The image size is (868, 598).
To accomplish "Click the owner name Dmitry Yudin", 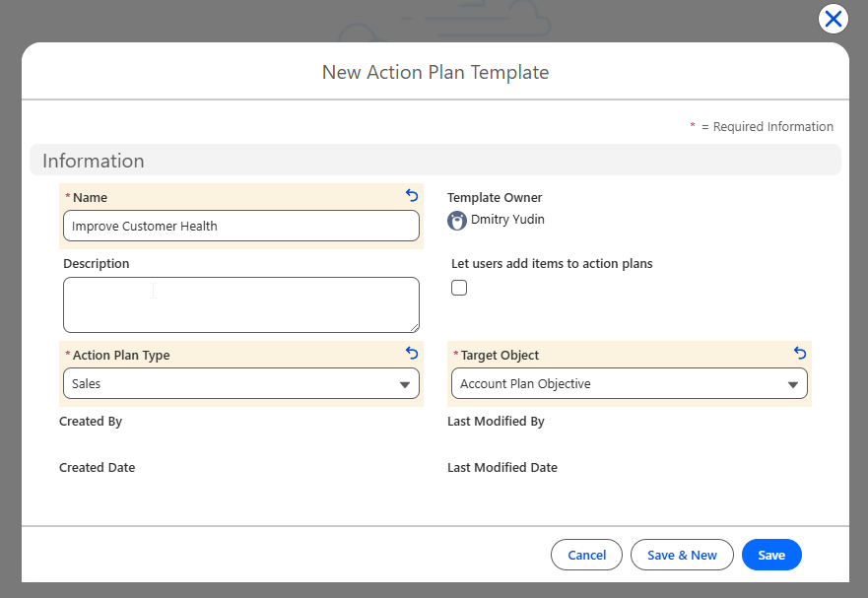I will tap(507, 220).
